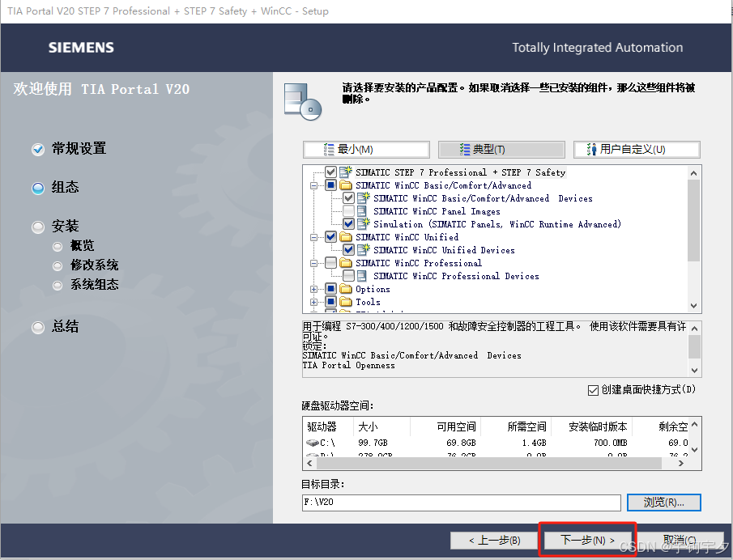The image size is (733, 560).
Task: Toggle the Options group checkbox
Action: tap(330, 289)
